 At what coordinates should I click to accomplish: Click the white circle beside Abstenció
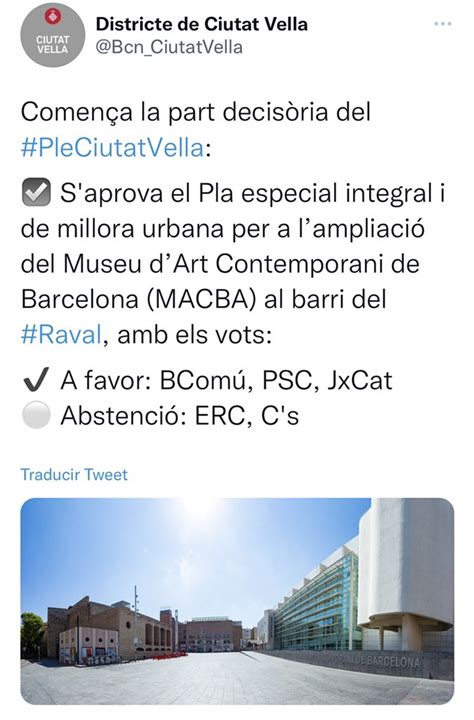tap(36, 415)
